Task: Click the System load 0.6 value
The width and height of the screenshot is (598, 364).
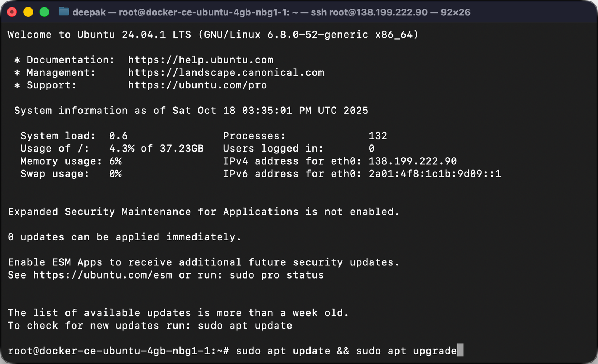Action: pos(118,136)
